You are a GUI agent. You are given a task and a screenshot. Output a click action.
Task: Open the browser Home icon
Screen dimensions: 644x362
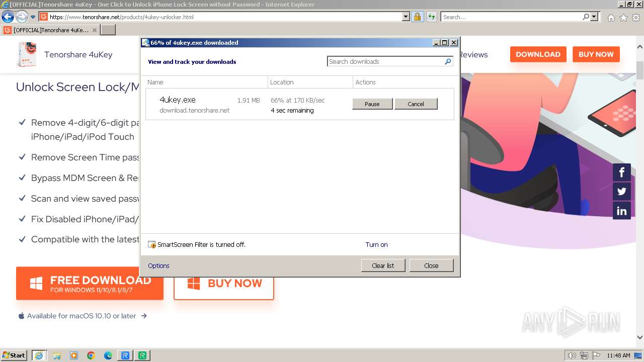tap(611, 18)
